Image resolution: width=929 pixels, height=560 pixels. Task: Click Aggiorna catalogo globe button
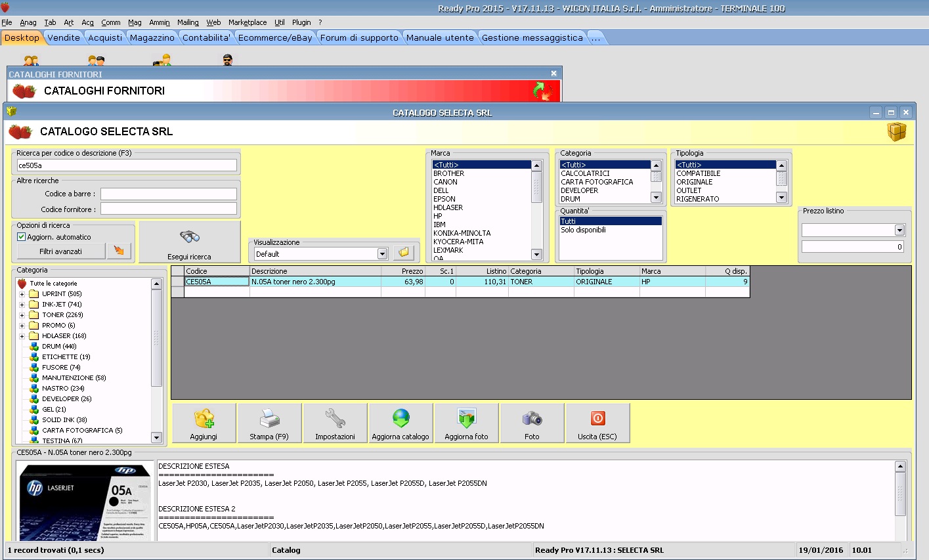[x=400, y=423]
